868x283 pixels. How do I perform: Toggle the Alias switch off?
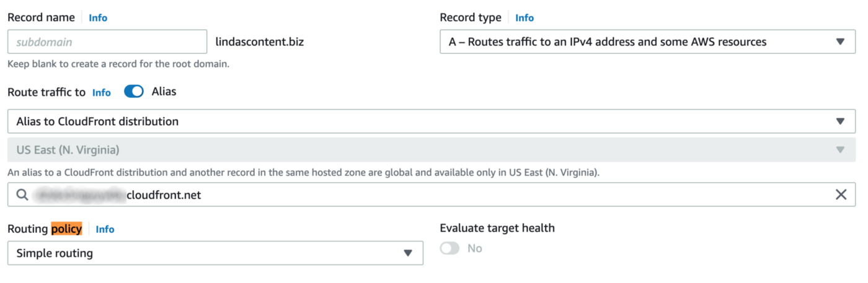[x=134, y=92]
